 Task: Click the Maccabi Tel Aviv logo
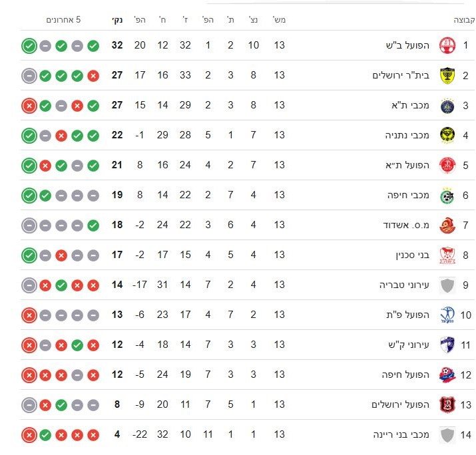(446, 106)
